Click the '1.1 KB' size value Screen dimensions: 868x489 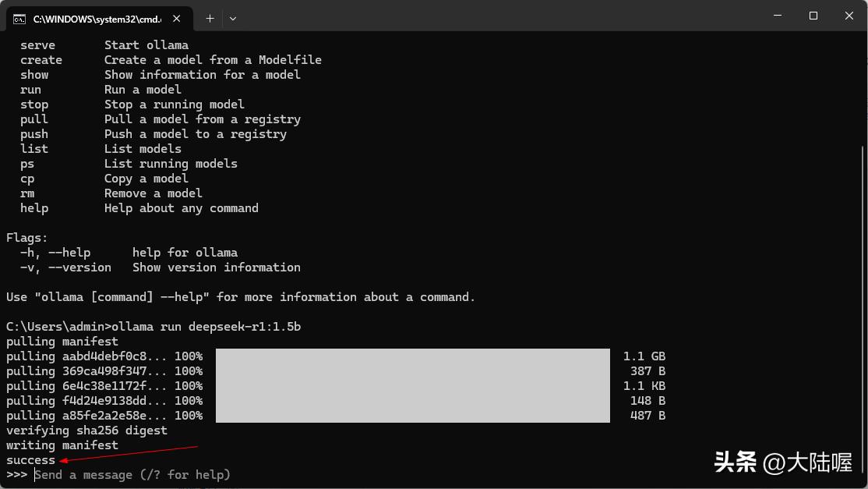coord(644,386)
